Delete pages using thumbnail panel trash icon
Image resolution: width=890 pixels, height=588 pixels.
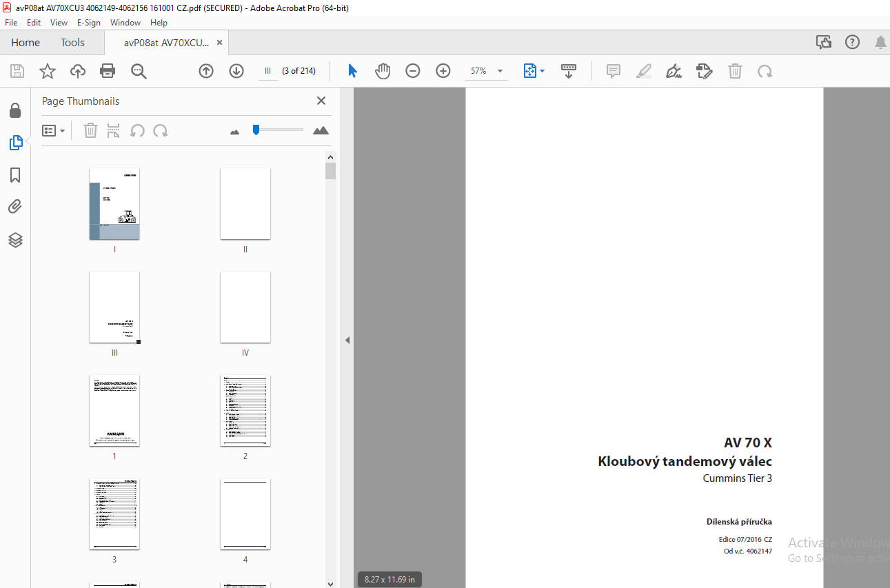(x=90, y=130)
